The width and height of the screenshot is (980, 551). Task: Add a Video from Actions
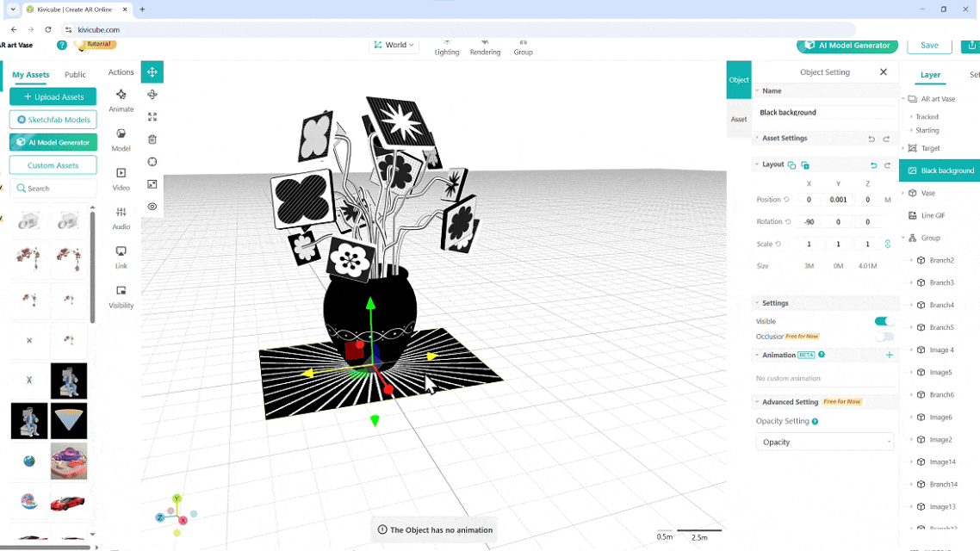(x=121, y=178)
